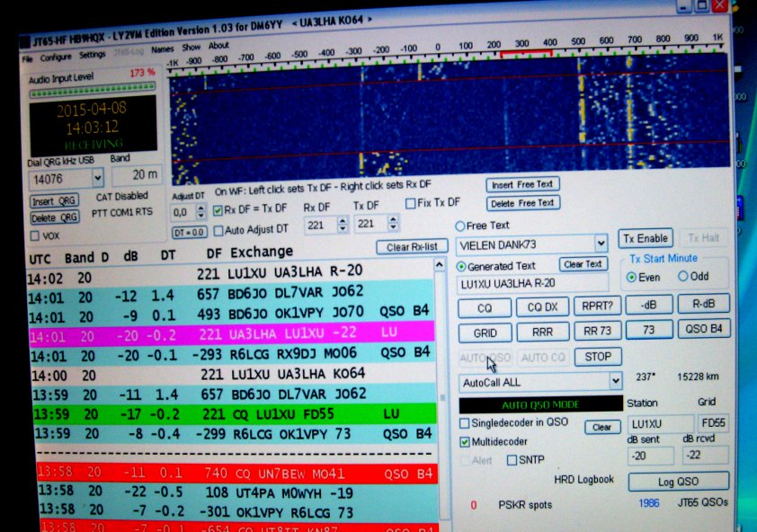
Task: Open the Settings menu
Action: click(92, 55)
